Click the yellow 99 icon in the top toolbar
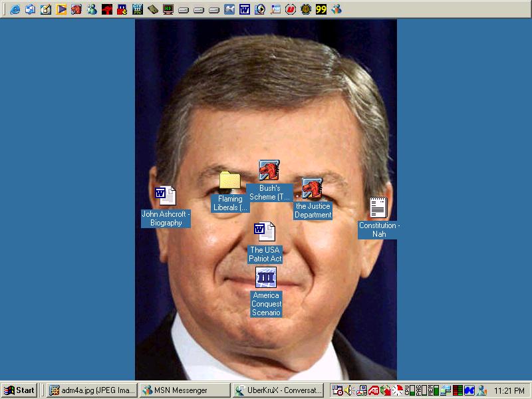 tap(321, 9)
